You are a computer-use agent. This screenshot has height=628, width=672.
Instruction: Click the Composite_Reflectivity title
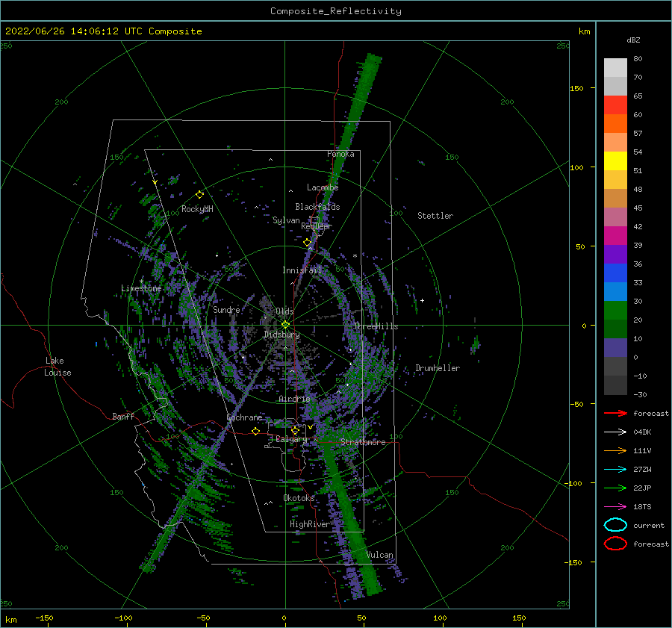[x=335, y=11]
